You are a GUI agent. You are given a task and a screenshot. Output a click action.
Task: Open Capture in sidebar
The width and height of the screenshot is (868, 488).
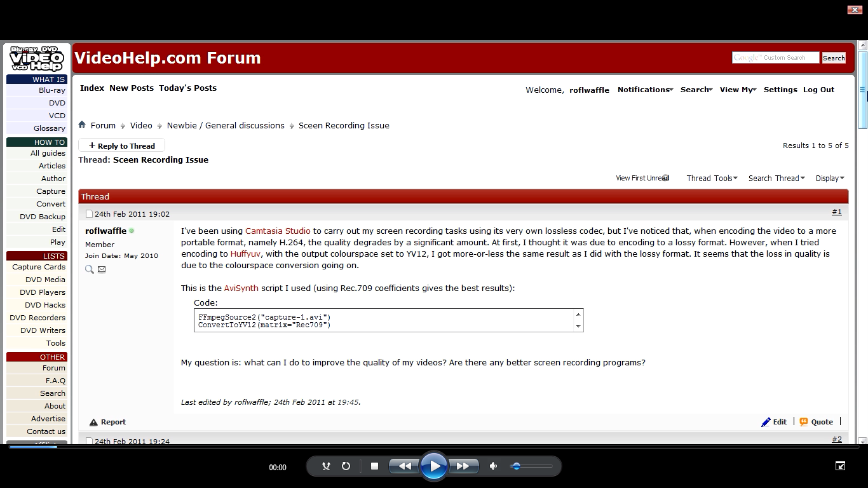(x=51, y=191)
